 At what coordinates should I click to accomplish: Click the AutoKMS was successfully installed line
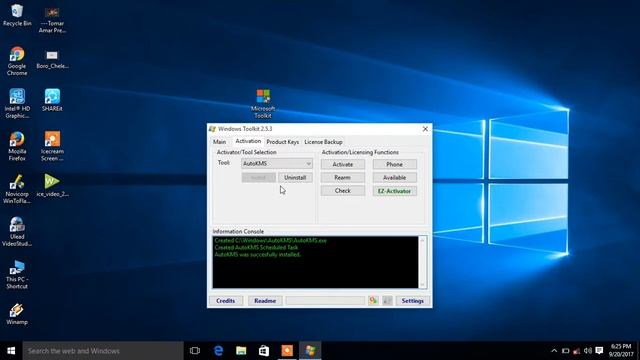(x=258, y=255)
